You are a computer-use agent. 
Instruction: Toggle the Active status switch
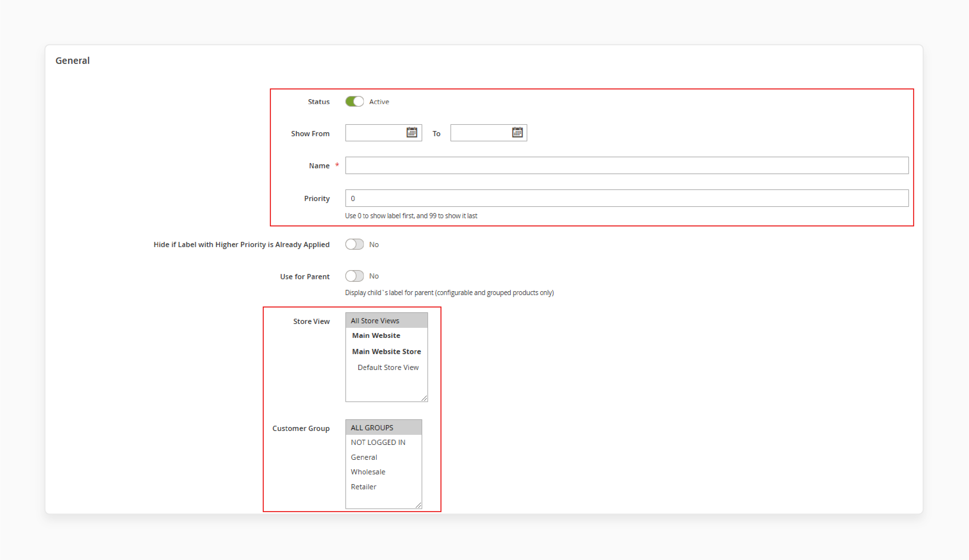point(353,101)
